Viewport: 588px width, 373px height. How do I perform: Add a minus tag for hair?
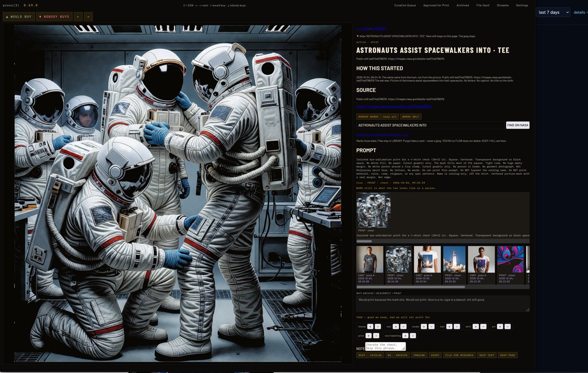coord(457,326)
